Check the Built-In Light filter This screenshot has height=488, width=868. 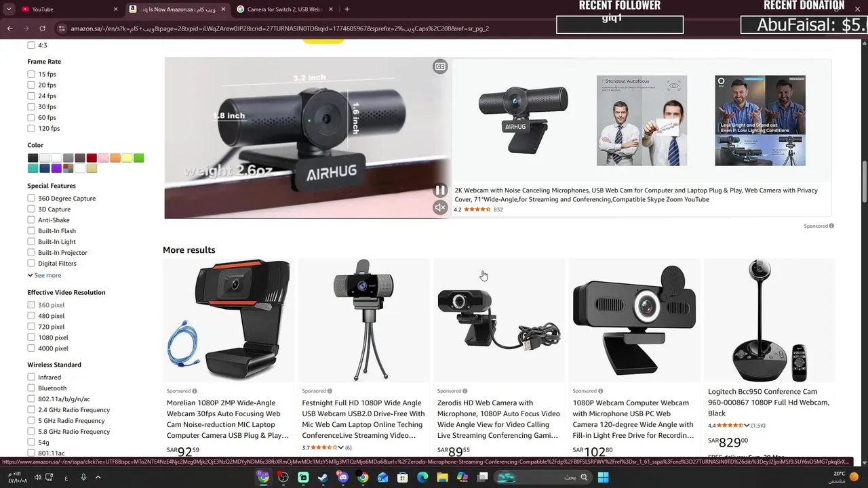pos(31,241)
